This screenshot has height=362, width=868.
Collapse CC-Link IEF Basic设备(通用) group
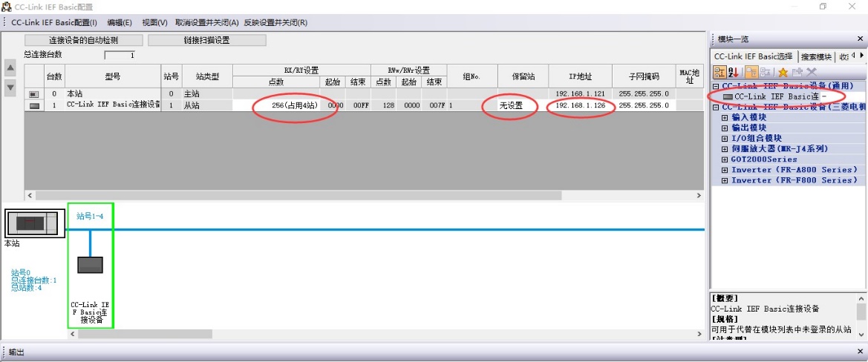[x=716, y=86]
